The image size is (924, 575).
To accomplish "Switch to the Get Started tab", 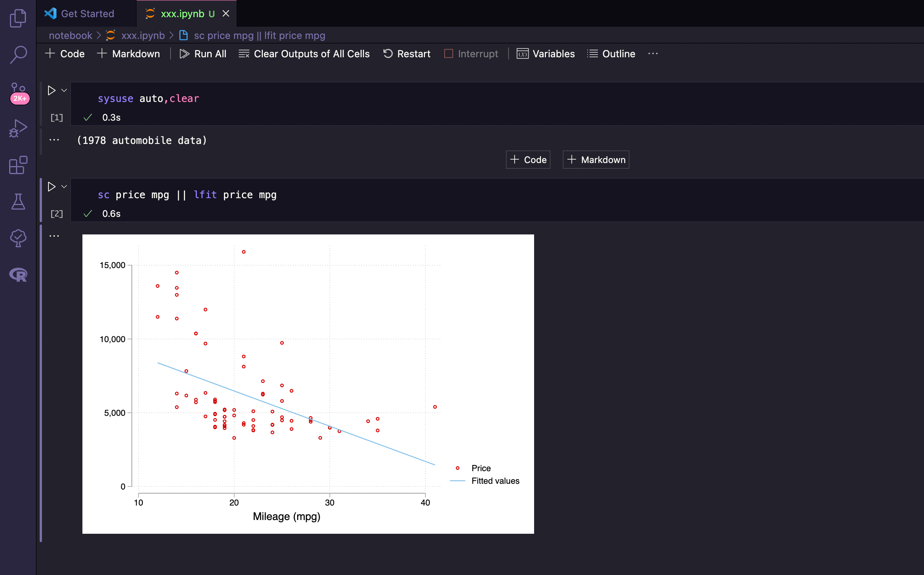I will 87,14.
